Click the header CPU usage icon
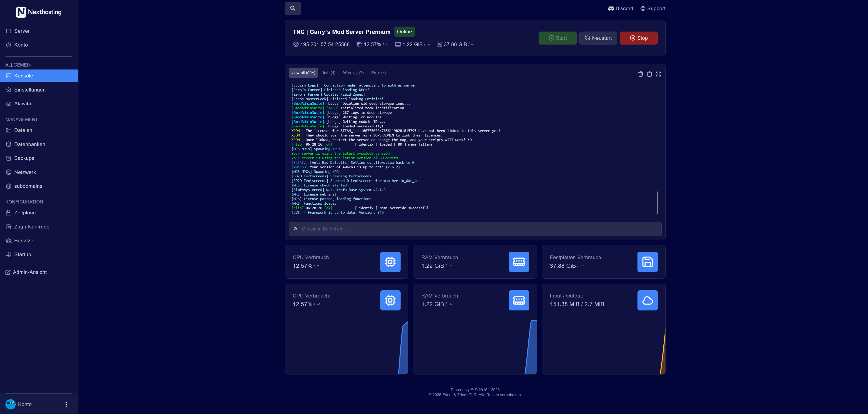 359,45
